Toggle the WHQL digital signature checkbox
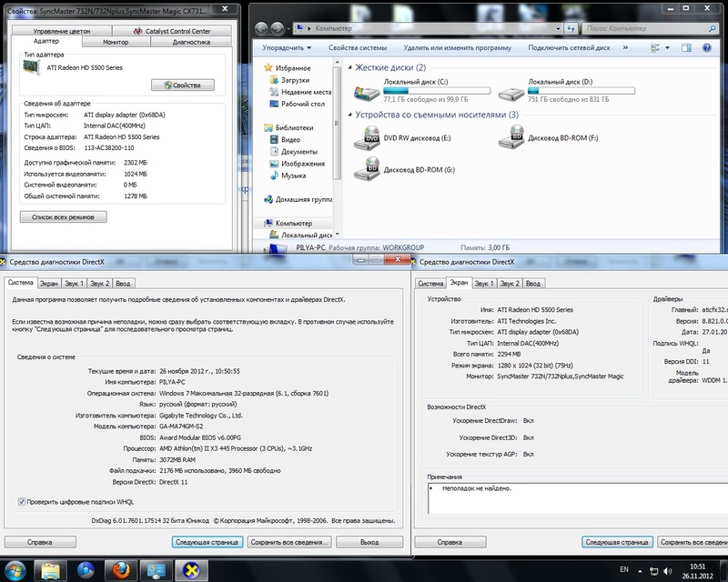 22,501
